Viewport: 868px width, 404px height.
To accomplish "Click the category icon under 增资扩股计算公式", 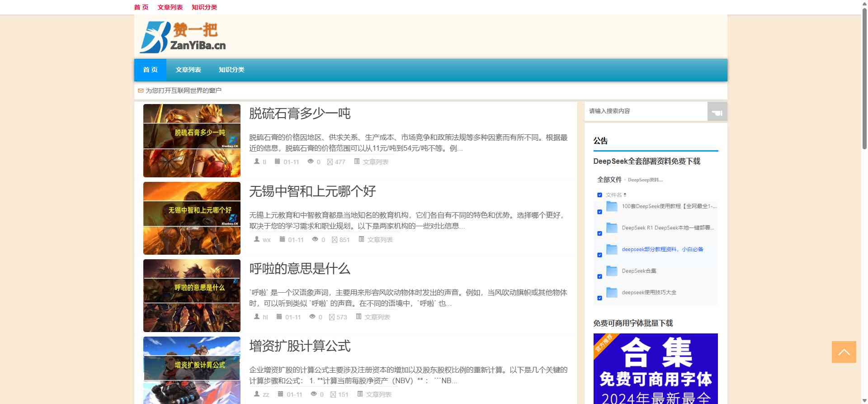I will (360, 394).
